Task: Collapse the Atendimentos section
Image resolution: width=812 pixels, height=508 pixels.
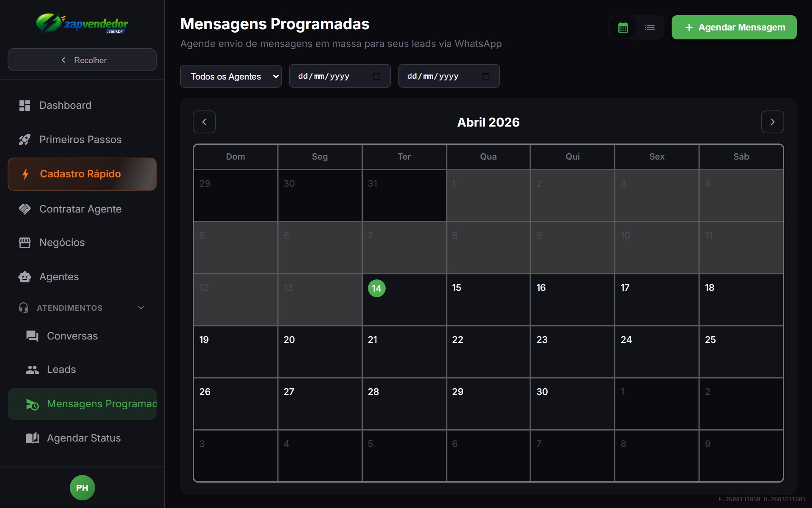Action: pos(140,308)
